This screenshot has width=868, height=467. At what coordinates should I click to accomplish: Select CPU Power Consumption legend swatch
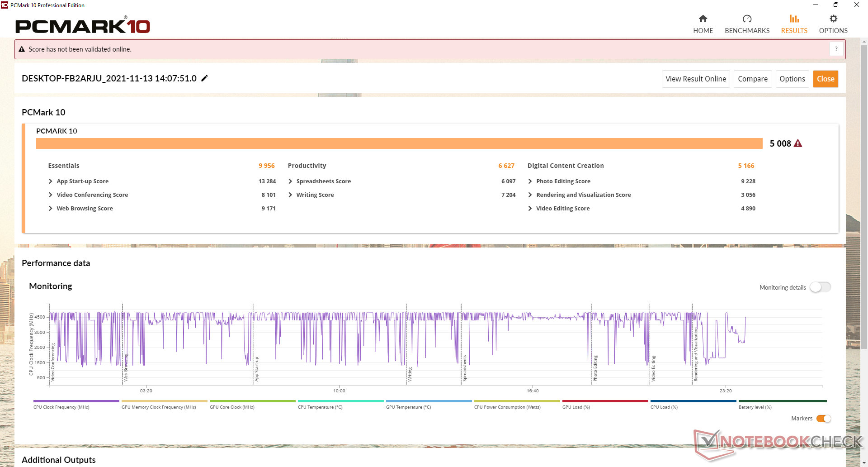pyautogui.click(x=517, y=401)
